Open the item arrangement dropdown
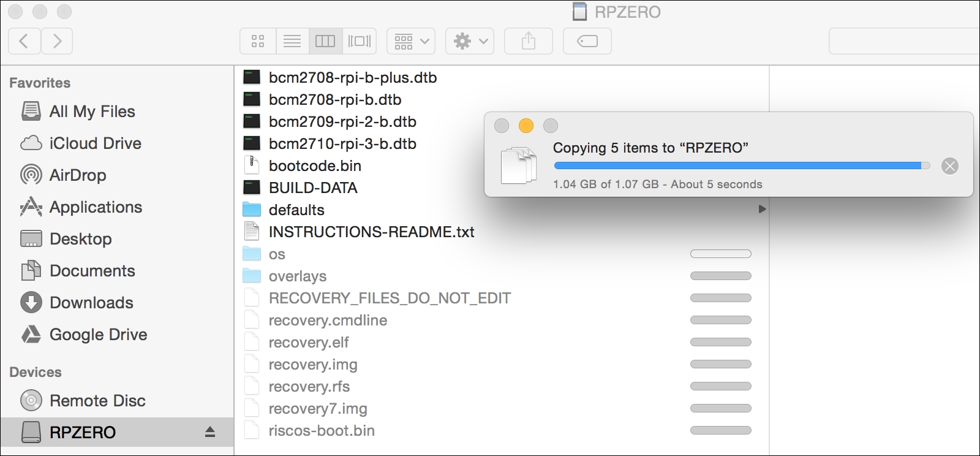The width and height of the screenshot is (980, 456). coord(411,41)
